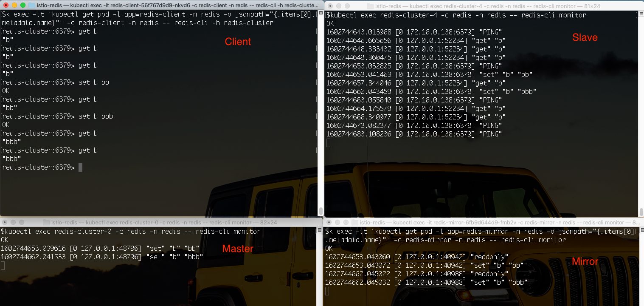Click the folder icon in the redis-cluster-0 window title
This screenshot has height=306, width=644.
45,222
